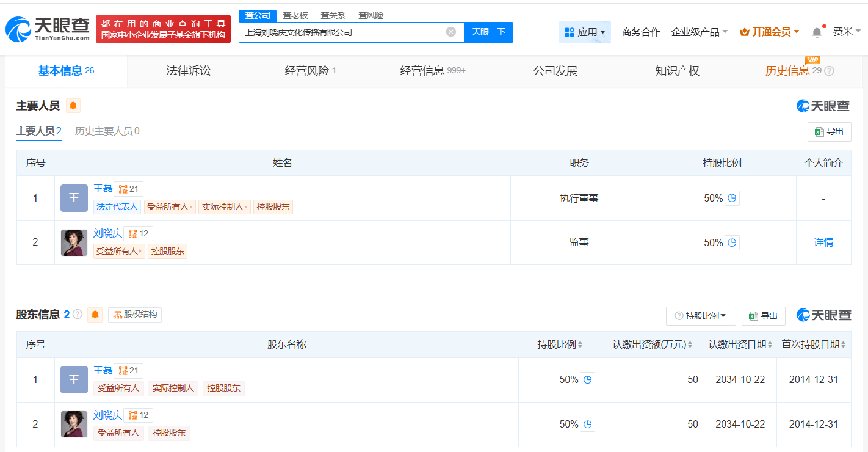Open the 持股比例 filter dropdown
The height and width of the screenshot is (452, 868).
point(700,316)
